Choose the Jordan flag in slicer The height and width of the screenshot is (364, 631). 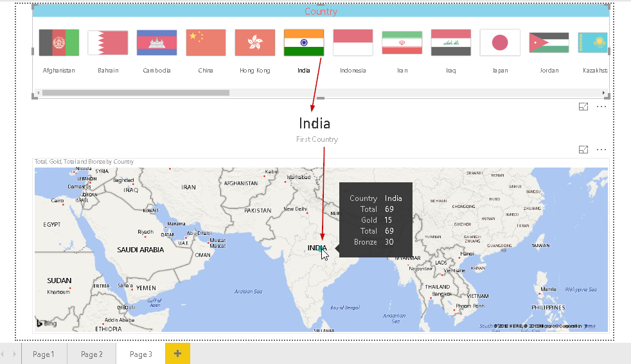coord(549,43)
